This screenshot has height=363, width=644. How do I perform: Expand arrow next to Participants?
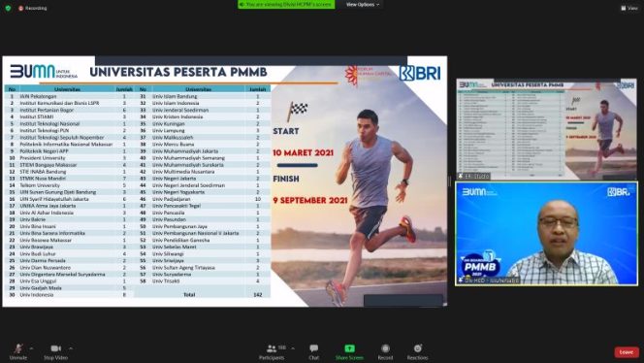click(x=293, y=348)
